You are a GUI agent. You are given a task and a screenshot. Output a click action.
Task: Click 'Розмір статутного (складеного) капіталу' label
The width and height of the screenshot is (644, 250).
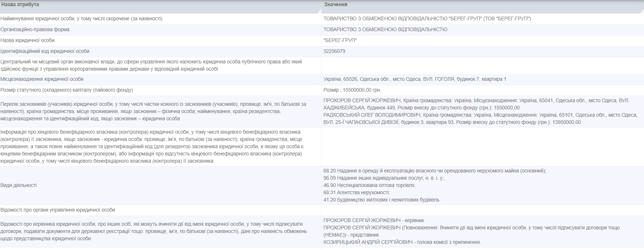point(67,90)
